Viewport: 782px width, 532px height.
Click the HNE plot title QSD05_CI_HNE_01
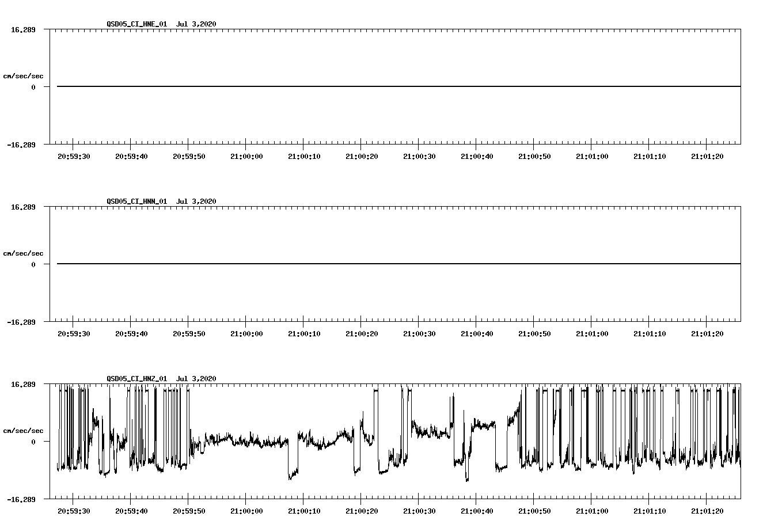(137, 24)
